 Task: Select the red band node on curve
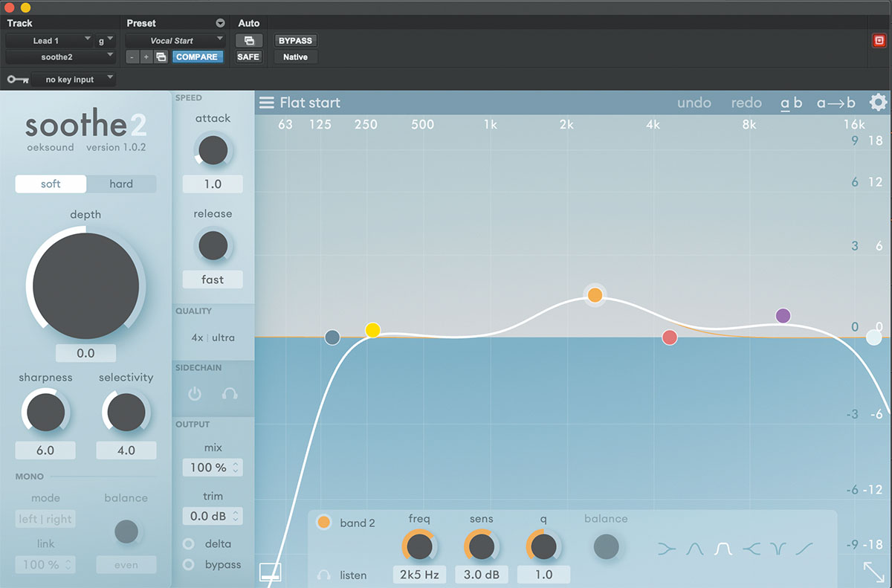click(x=670, y=337)
